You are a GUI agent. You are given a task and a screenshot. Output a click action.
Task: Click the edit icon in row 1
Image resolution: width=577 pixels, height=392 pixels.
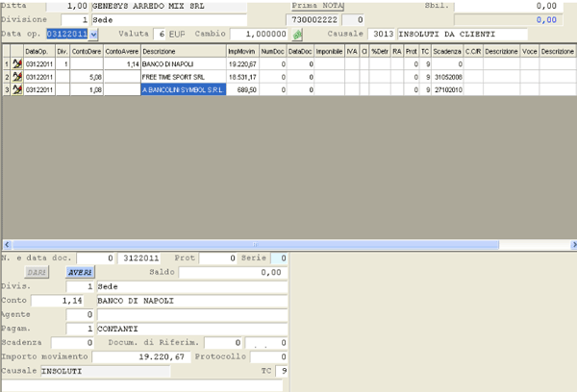coord(16,63)
